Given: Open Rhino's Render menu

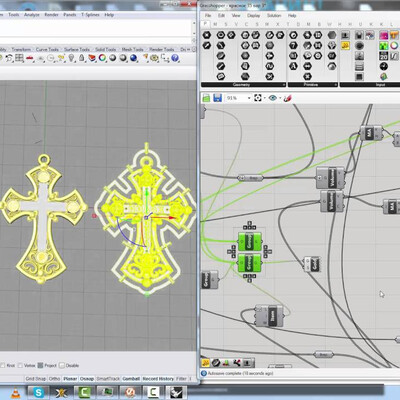Looking at the screenshot, I should click(51, 15).
